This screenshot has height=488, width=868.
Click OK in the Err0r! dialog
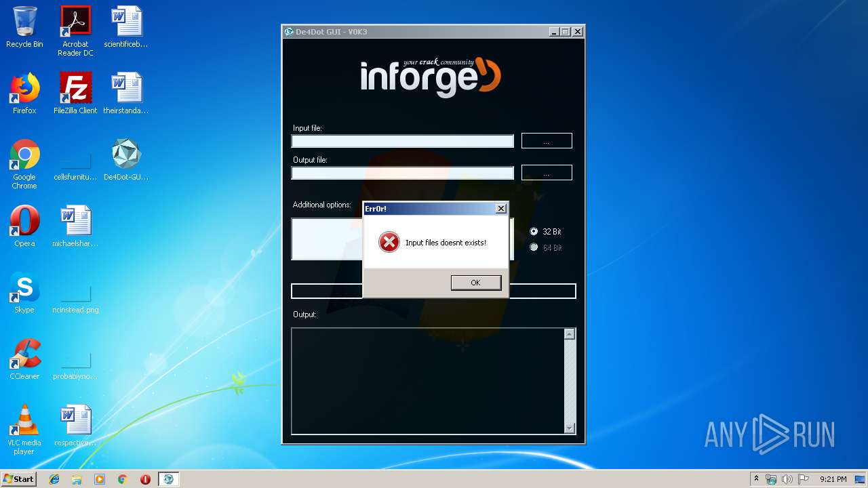[476, 283]
